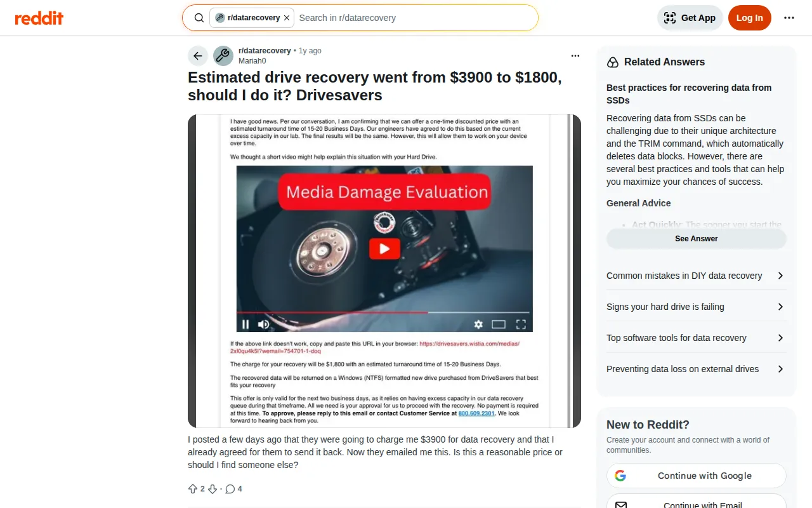The height and width of the screenshot is (508, 812).
Task: Click the Search in r/datarecovery field
Action: [x=415, y=18]
